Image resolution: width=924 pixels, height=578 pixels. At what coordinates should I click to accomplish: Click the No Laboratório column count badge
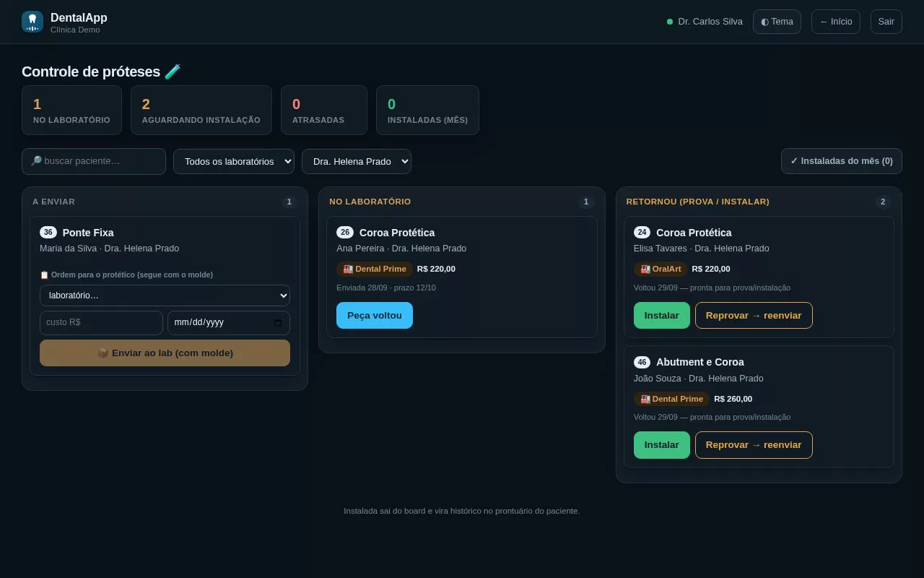586,202
